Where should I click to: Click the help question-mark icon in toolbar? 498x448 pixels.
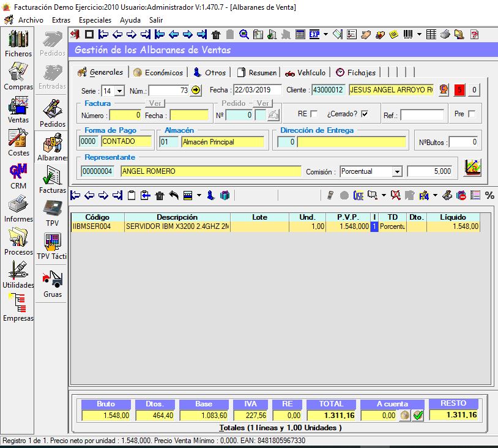click(475, 34)
